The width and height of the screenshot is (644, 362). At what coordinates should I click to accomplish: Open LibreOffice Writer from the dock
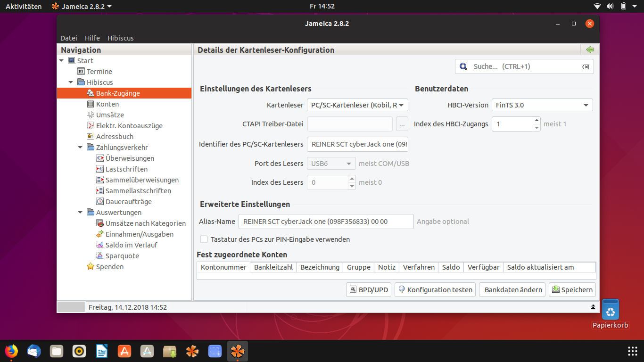[102, 351]
